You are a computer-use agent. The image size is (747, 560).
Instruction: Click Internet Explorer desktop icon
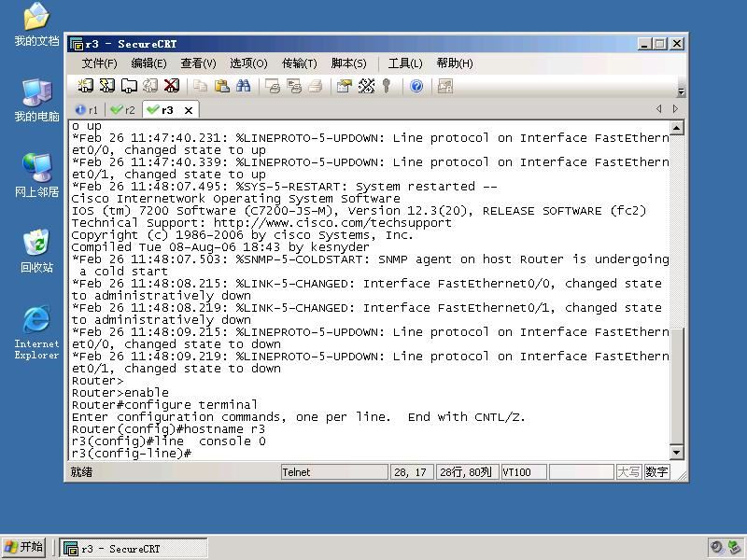[36, 332]
